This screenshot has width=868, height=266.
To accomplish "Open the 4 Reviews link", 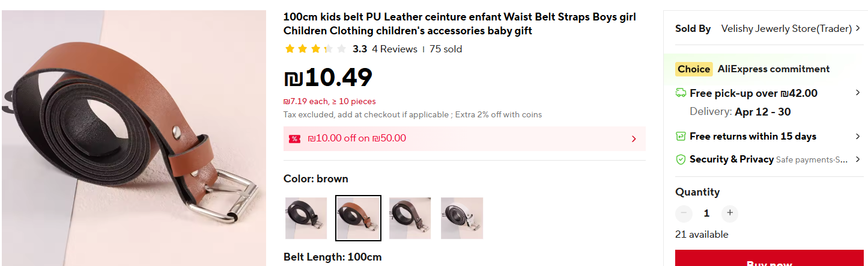I will click(x=395, y=49).
